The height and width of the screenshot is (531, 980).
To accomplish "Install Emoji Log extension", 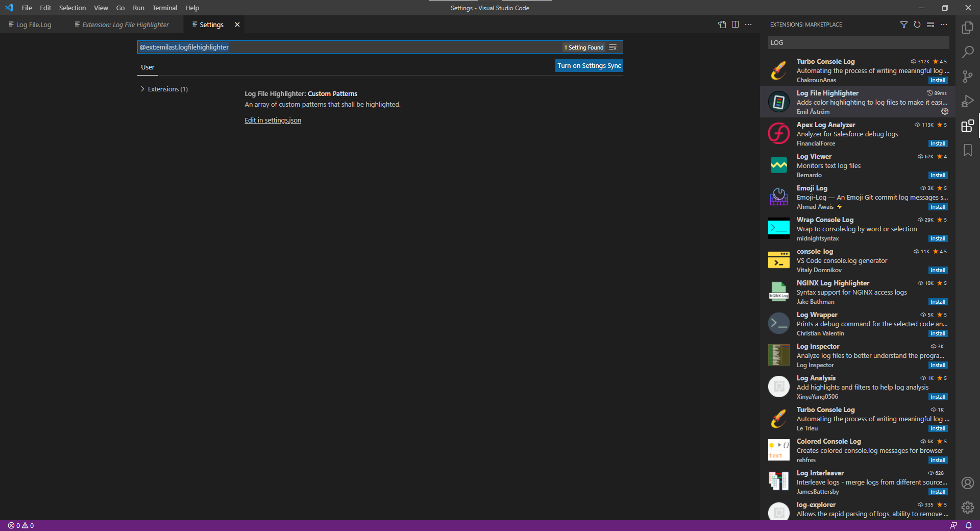I will coord(938,207).
